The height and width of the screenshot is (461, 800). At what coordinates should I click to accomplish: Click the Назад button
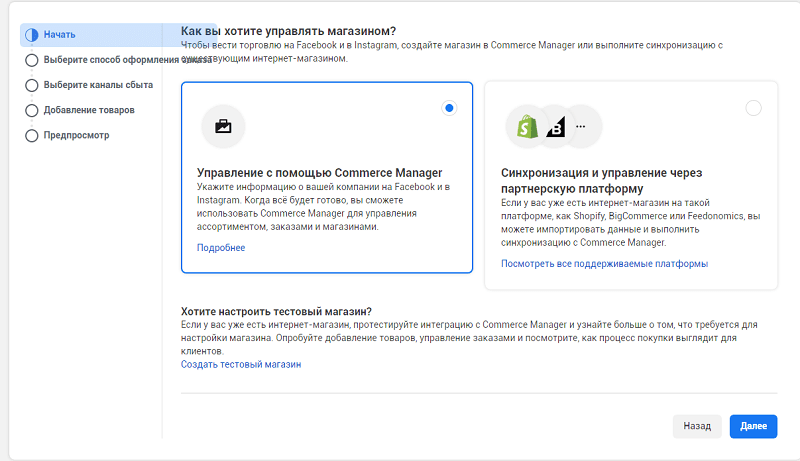pos(697,426)
